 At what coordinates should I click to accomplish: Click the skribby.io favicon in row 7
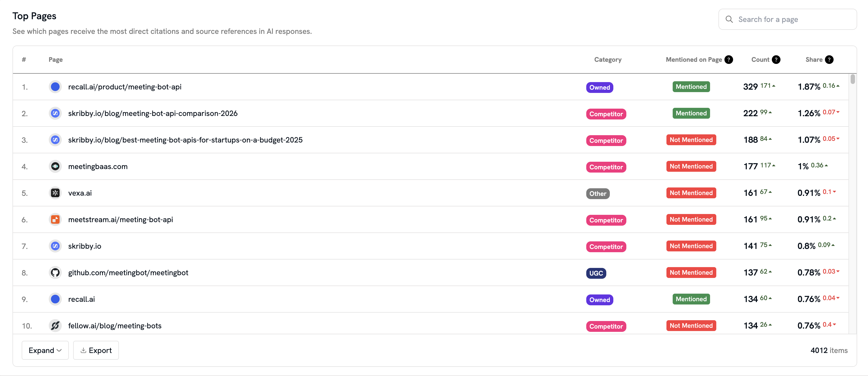pyautogui.click(x=55, y=246)
